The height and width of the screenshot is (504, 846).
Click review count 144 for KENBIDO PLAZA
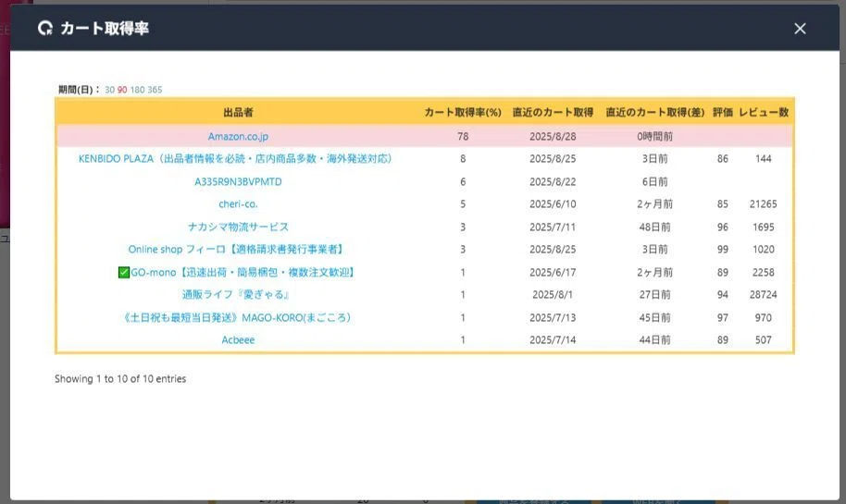[764, 158]
